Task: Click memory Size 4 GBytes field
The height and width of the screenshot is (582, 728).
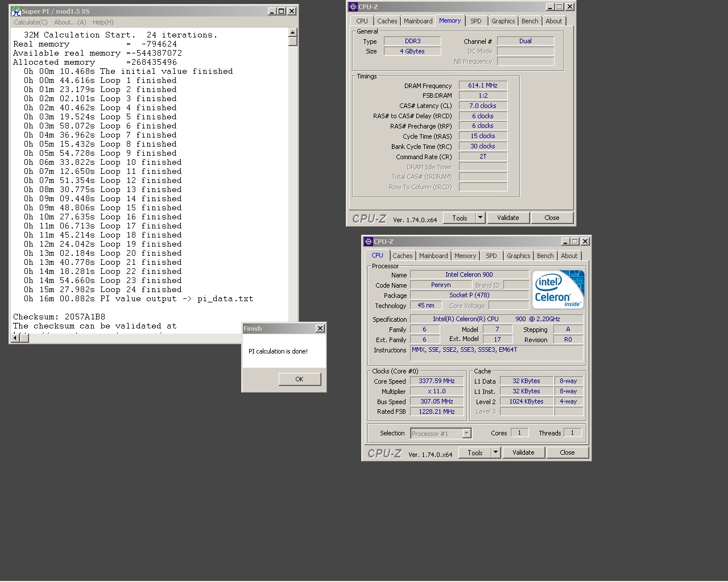Action: click(412, 51)
